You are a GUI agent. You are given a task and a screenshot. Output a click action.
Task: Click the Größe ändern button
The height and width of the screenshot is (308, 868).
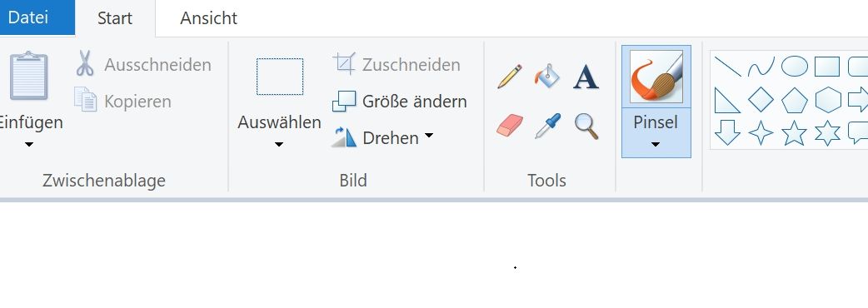[x=399, y=102]
